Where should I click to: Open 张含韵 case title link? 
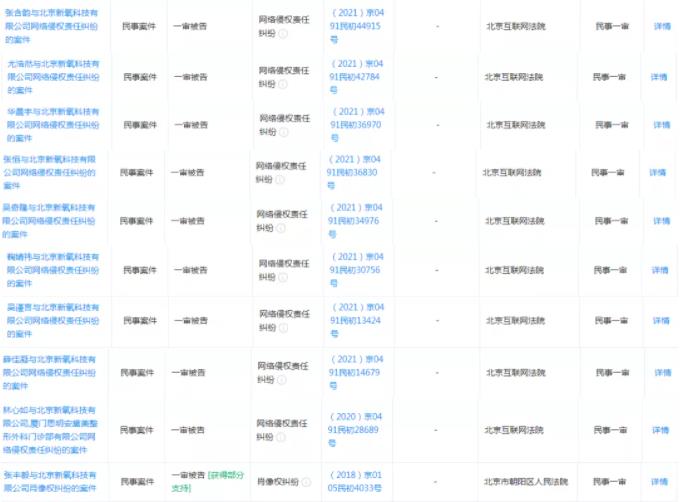click(x=51, y=26)
